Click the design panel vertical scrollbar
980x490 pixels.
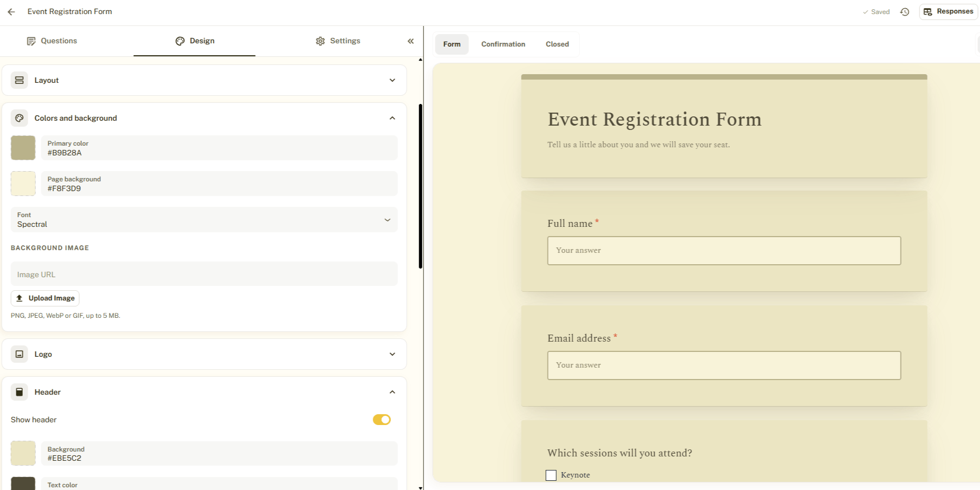(x=421, y=186)
